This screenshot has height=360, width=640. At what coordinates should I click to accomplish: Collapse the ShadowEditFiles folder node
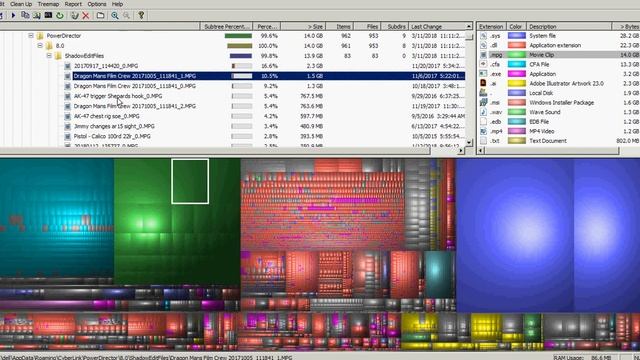point(49,56)
